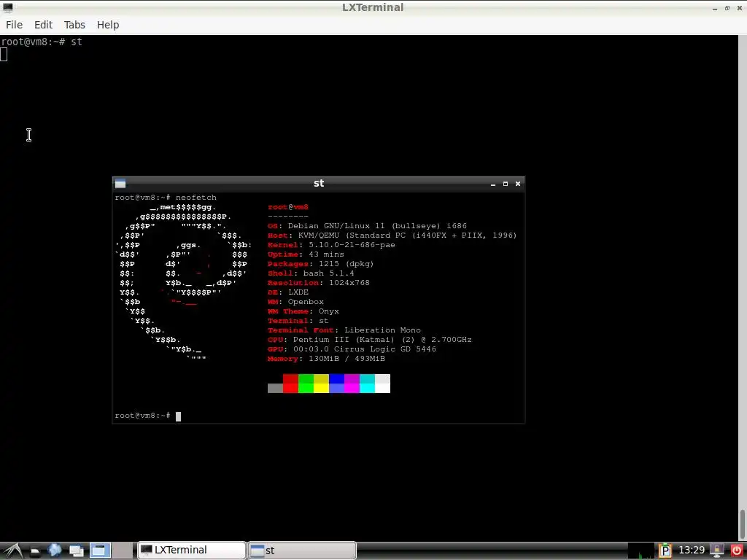Click the P parcellite tray icon

(665, 551)
